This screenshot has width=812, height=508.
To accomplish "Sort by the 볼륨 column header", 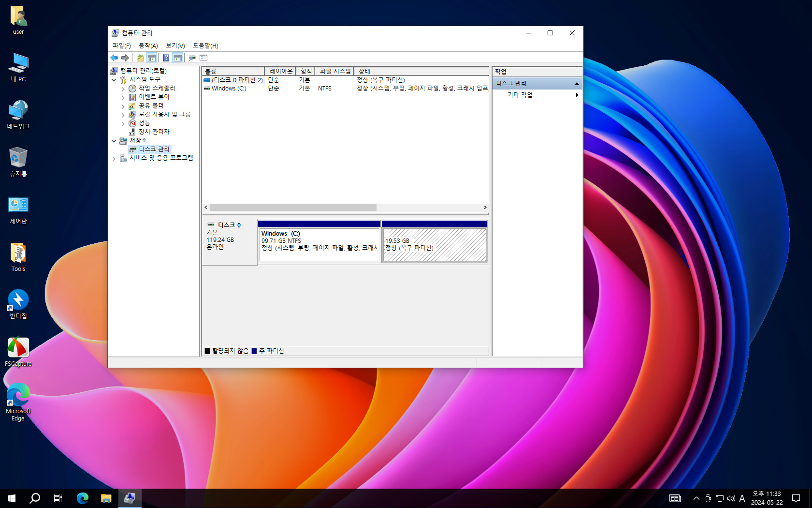I will [x=233, y=71].
